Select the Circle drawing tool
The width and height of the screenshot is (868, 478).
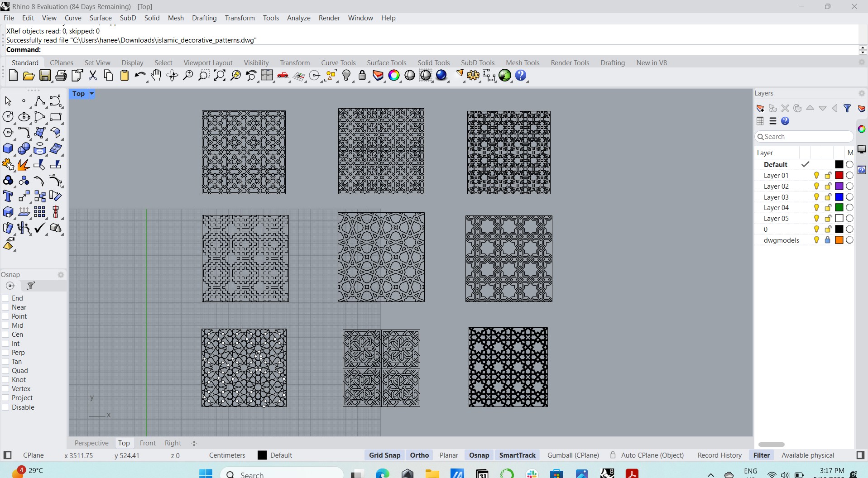[x=8, y=117]
